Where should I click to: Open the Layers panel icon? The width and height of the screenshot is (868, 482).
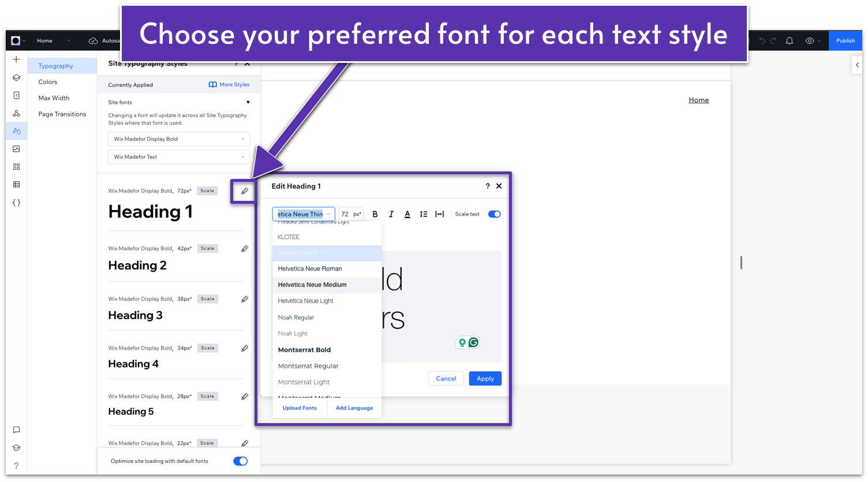click(16, 77)
